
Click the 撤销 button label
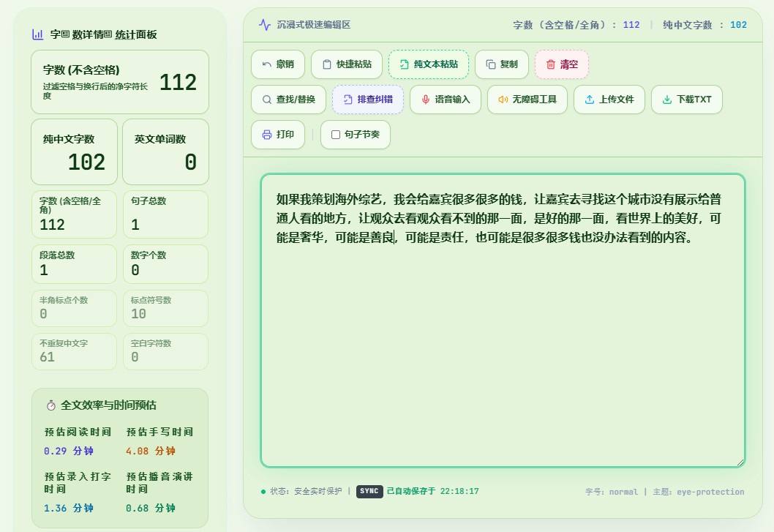(x=285, y=64)
